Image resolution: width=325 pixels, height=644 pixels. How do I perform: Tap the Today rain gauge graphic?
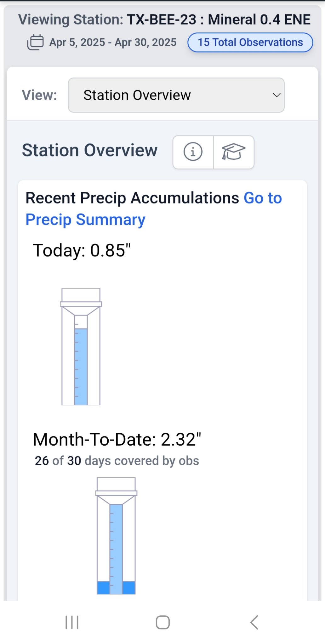[81, 347]
